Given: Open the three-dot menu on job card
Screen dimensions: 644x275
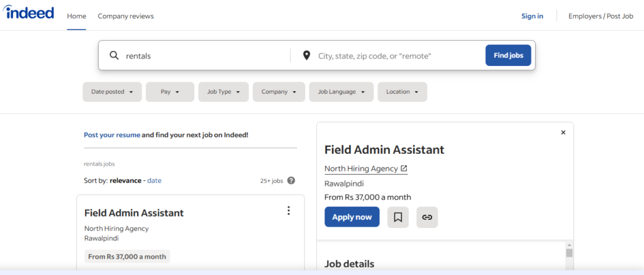Looking at the screenshot, I should tap(288, 211).
